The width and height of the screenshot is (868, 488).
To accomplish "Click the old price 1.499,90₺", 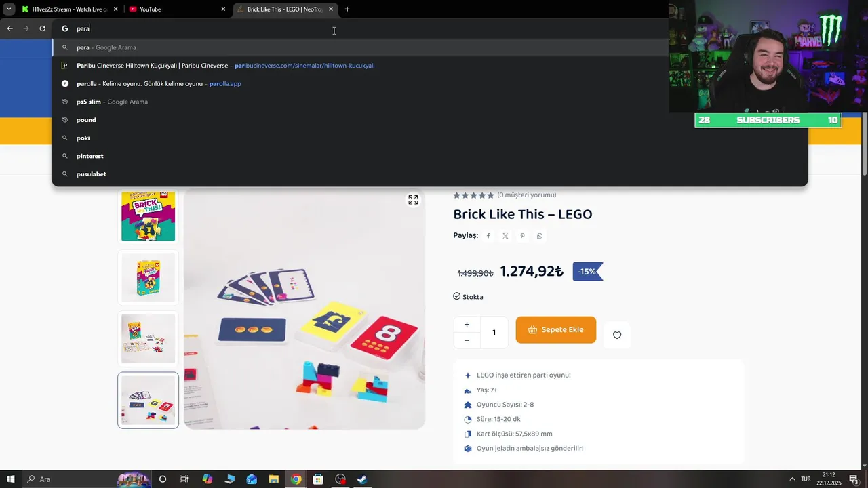I will pos(475,273).
